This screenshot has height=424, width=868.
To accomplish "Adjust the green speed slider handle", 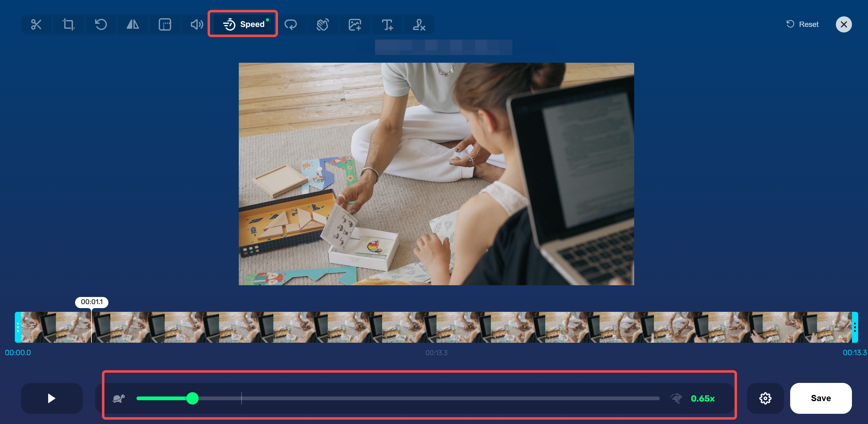I will pos(193,398).
